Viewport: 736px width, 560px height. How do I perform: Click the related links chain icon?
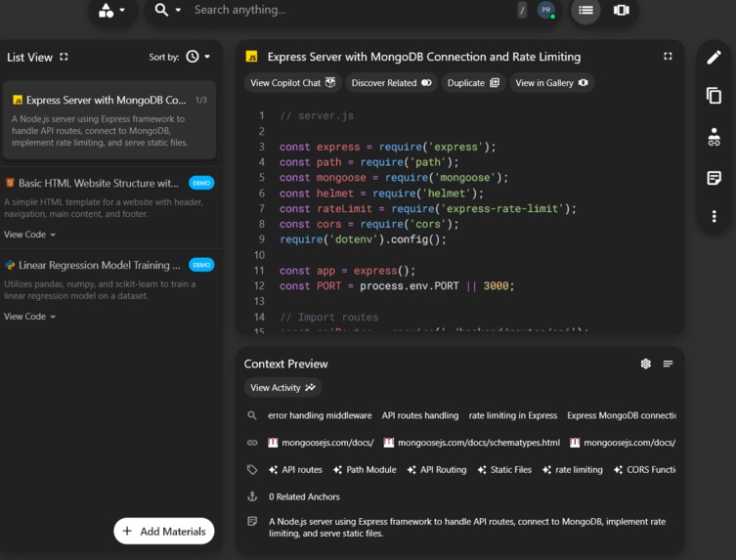coord(252,443)
